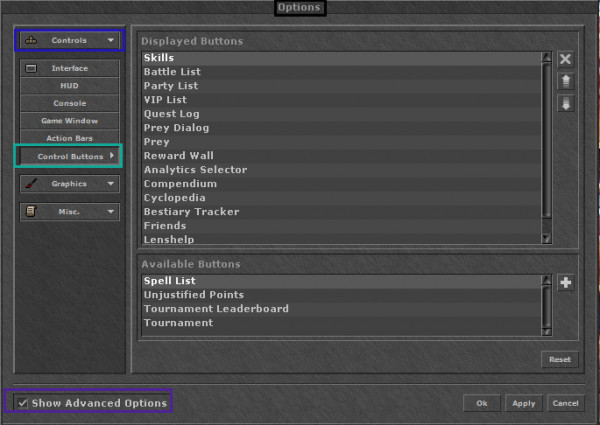Viewport: 600px width, 425px height.
Task: Open the Interface section
Action: tap(69, 68)
